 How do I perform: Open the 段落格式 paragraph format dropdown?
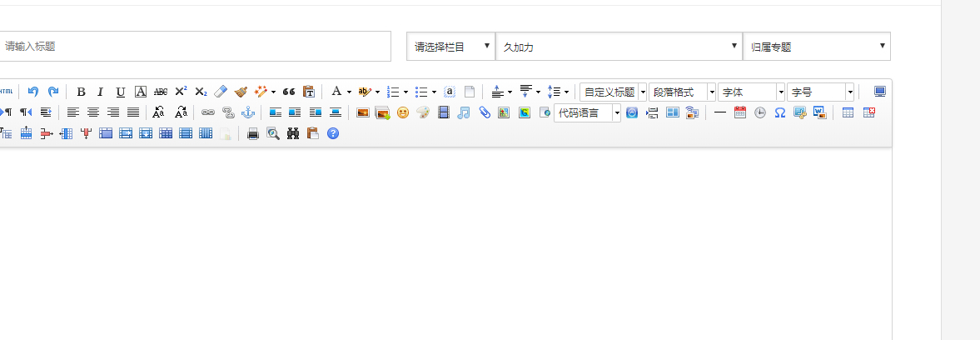[683, 92]
